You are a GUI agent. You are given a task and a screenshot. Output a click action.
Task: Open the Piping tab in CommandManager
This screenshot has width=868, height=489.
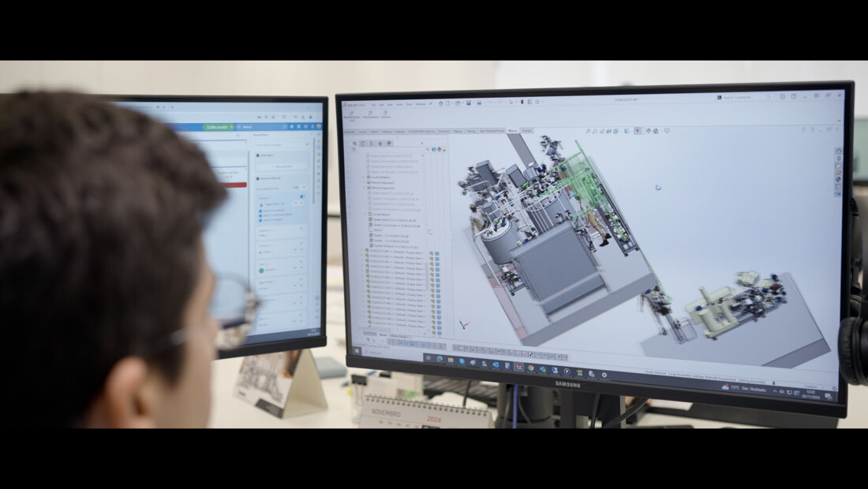pos(458,131)
